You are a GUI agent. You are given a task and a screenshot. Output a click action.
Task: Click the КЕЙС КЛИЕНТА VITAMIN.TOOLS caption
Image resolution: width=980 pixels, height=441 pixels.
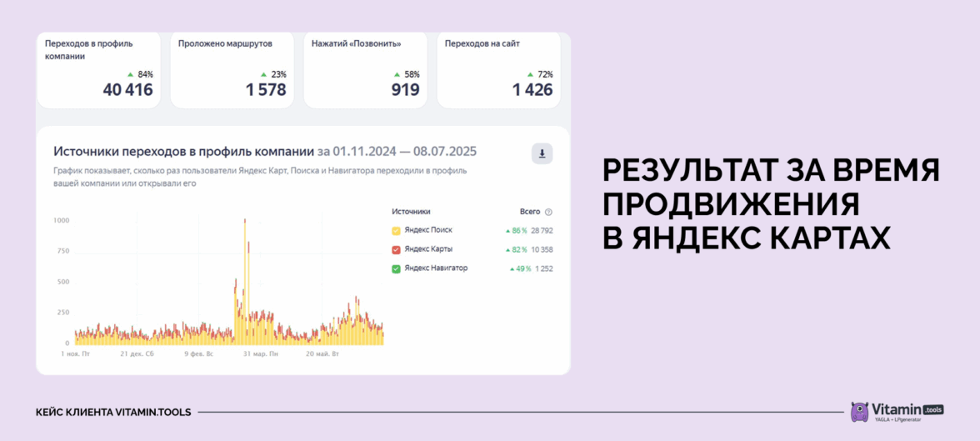click(113, 412)
